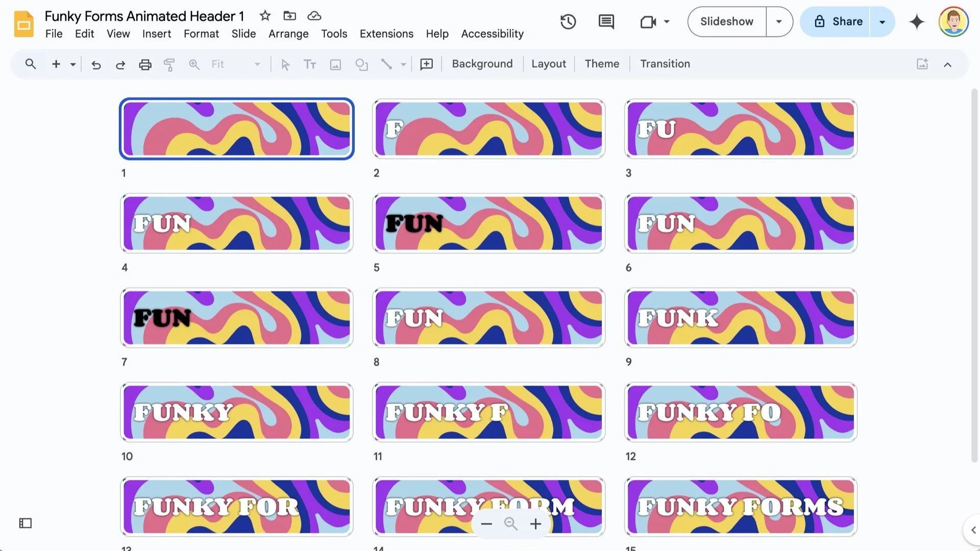
Task: Open the new slide layout dropdown arrow
Action: tap(73, 64)
